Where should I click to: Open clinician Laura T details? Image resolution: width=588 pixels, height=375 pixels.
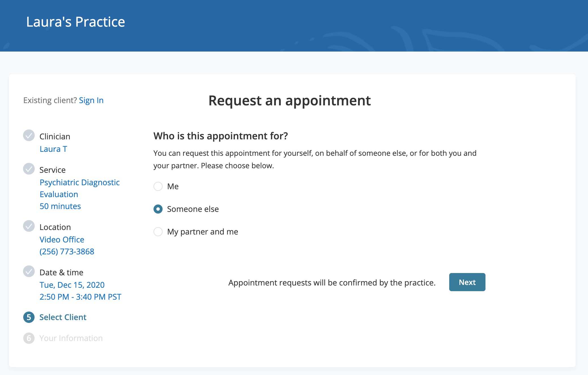pos(54,149)
